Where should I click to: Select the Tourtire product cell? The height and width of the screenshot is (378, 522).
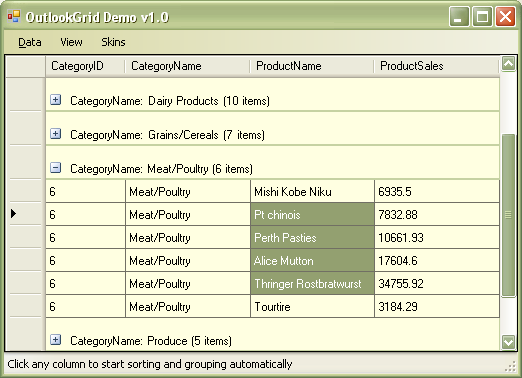point(312,307)
